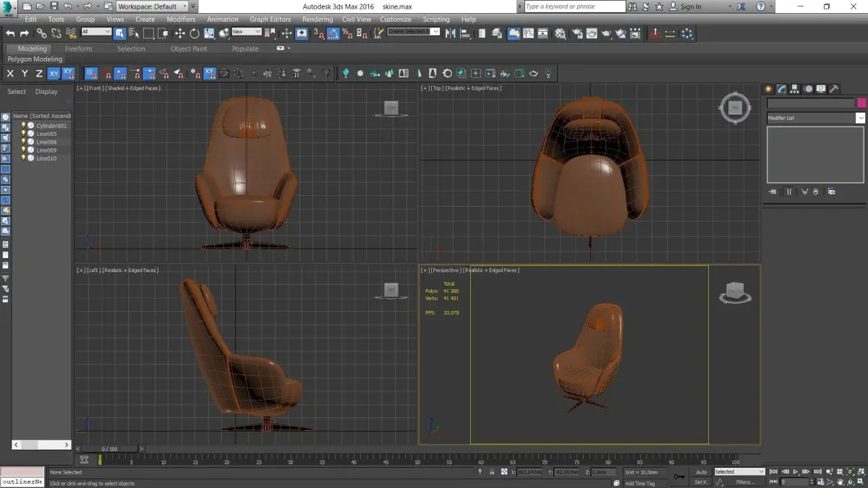Activate the Select Object tool
Viewport: 868px width, 488px height.
119,33
